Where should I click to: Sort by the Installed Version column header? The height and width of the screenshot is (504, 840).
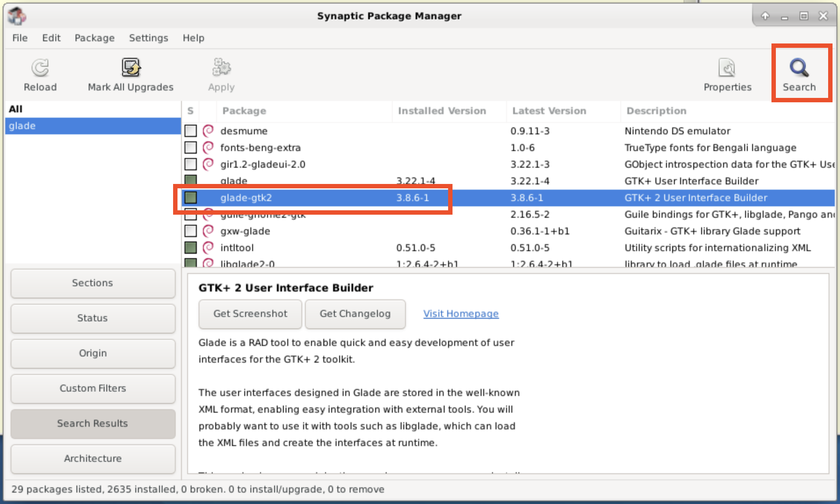449,111
